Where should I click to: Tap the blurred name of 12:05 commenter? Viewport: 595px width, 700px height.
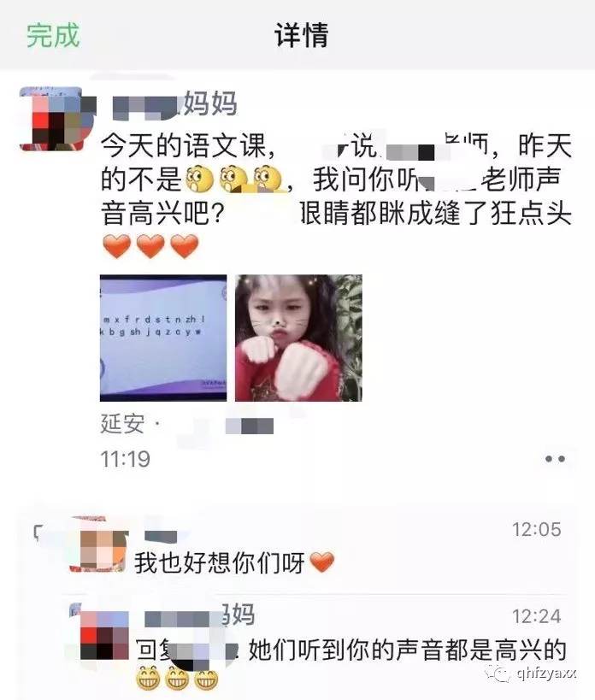tap(161, 536)
